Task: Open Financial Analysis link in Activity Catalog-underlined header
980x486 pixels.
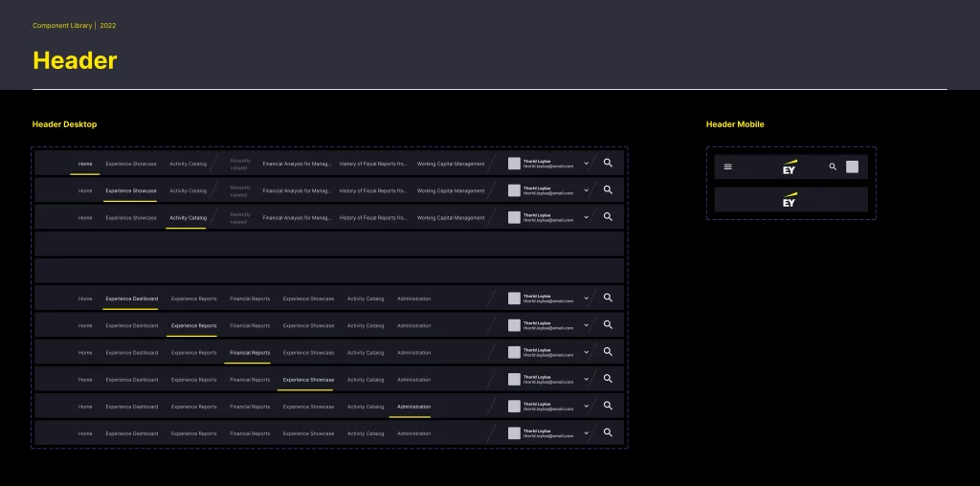Action: tap(297, 217)
